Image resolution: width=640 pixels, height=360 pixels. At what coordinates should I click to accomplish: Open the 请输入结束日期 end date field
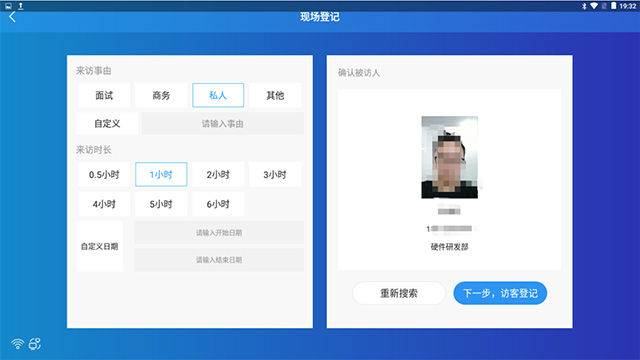point(219,260)
